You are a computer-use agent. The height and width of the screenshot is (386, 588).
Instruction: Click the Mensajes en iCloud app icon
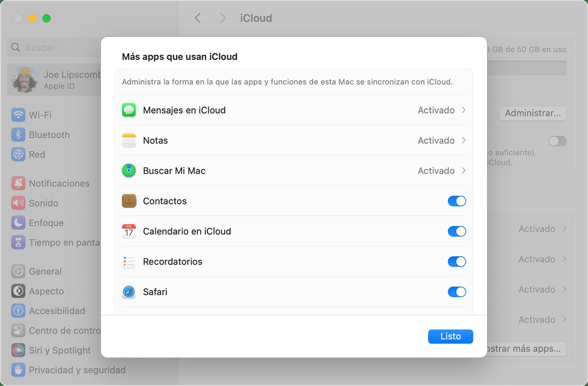click(129, 110)
